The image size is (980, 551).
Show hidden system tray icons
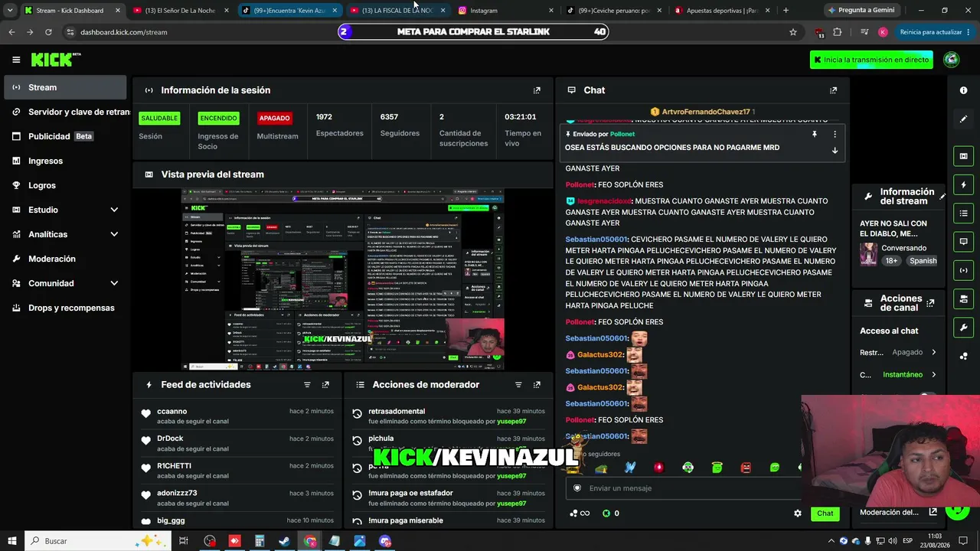[x=831, y=541]
